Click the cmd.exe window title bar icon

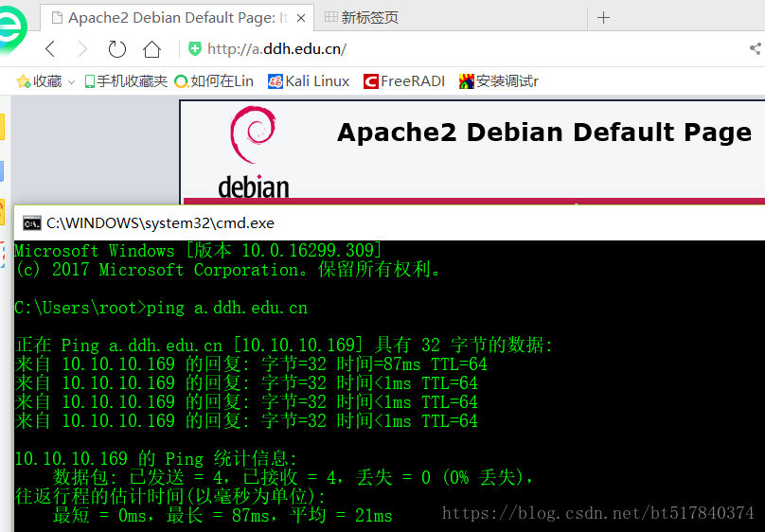click(32, 223)
